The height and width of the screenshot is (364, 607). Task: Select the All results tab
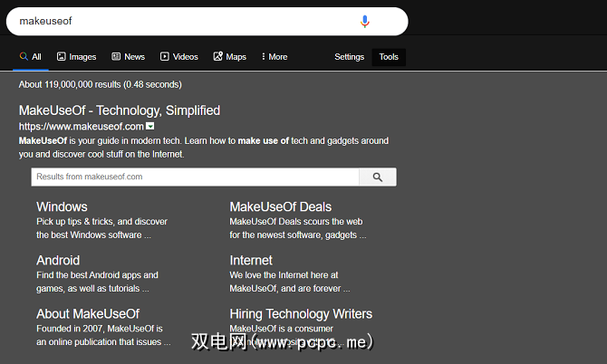(x=31, y=57)
